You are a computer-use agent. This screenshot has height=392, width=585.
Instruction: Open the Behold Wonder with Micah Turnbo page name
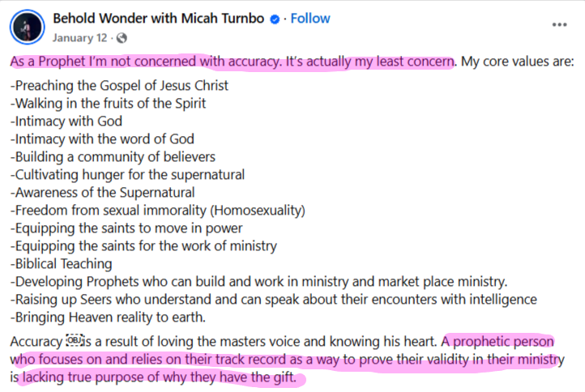pyautogui.click(x=159, y=19)
